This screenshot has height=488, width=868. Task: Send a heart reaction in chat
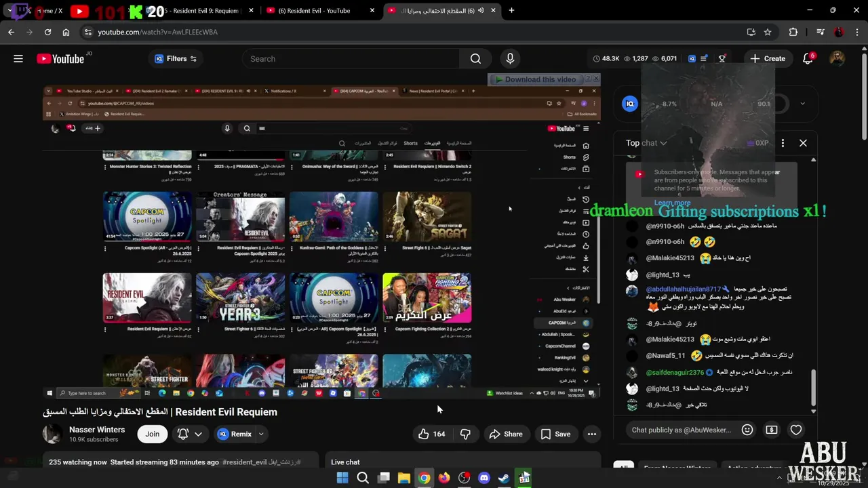tap(796, 430)
